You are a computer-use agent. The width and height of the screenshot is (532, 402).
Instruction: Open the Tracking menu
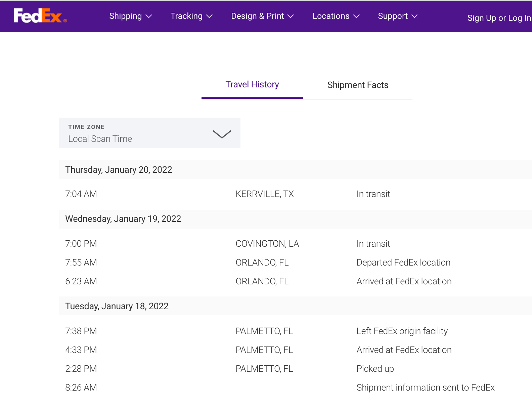(x=191, y=16)
